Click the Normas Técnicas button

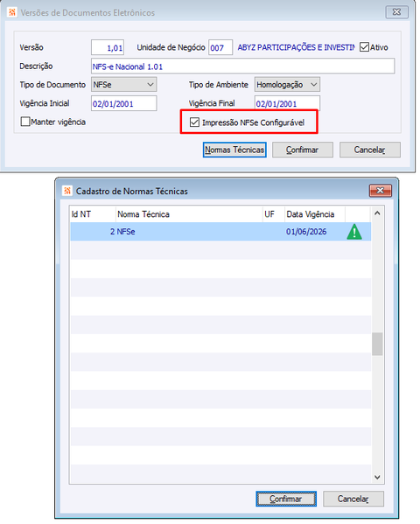[x=234, y=150]
